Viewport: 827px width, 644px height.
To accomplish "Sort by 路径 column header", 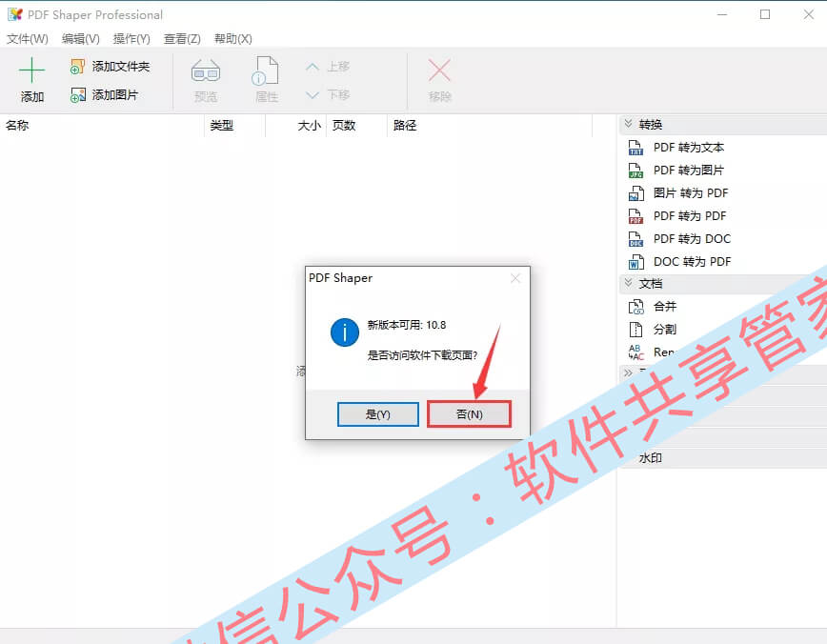I will [x=490, y=126].
